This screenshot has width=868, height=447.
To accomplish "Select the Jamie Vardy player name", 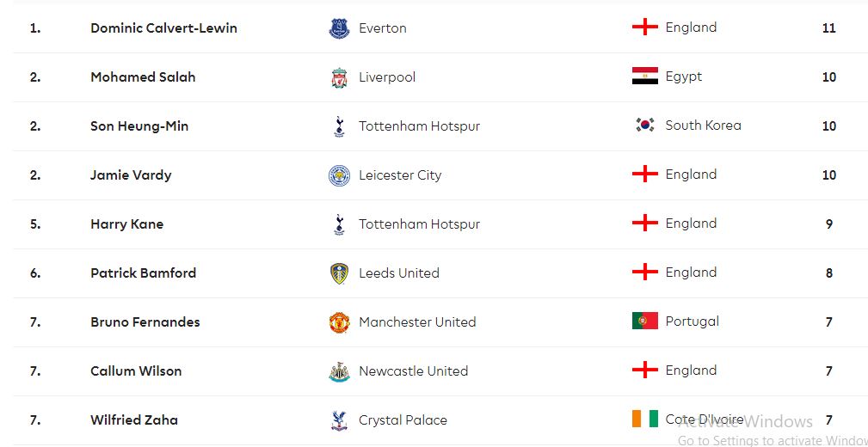I will (x=131, y=175).
